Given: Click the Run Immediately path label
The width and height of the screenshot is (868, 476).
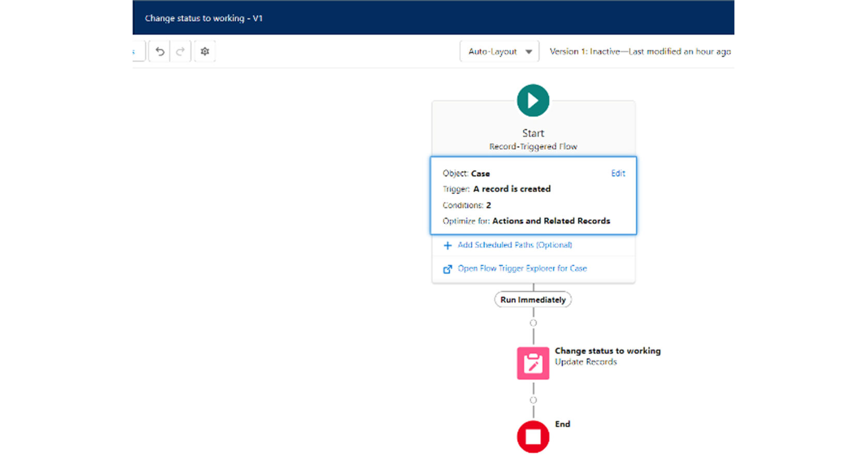Looking at the screenshot, I should [533, 300].
